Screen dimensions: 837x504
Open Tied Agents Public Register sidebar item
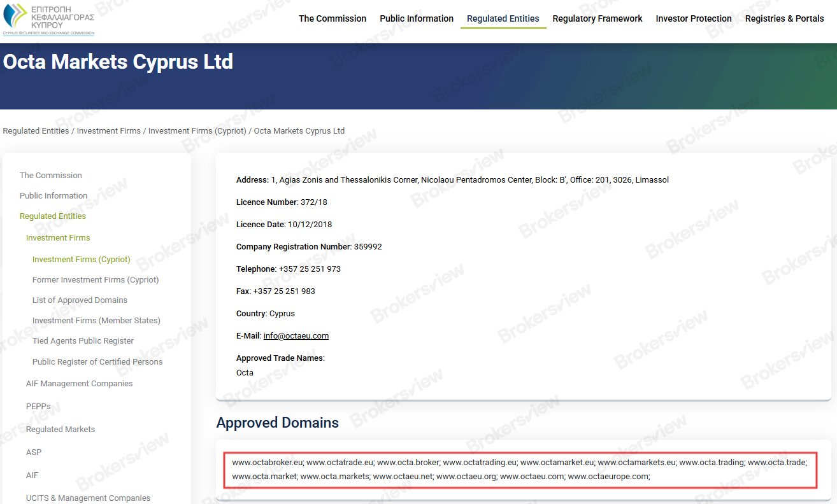pos(83,341)
